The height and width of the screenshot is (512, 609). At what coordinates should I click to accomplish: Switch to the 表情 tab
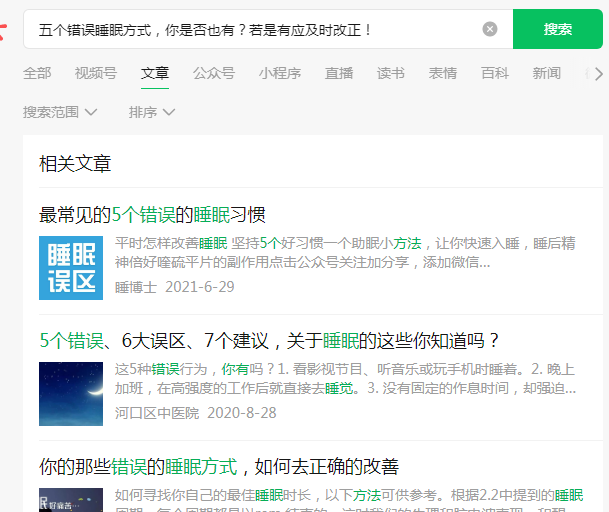(443, 73)
